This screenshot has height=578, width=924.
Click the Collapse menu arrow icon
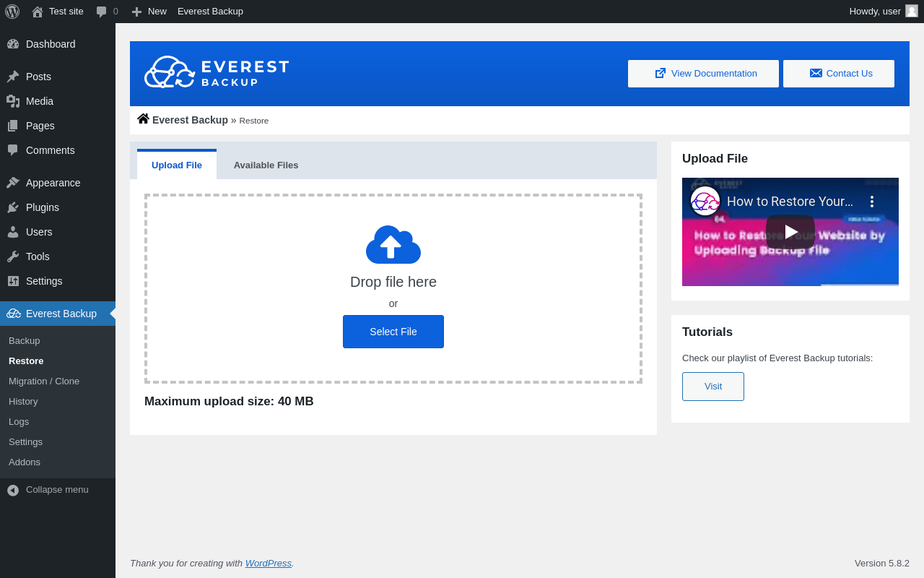pyautogui.click(x=13, y=490)
